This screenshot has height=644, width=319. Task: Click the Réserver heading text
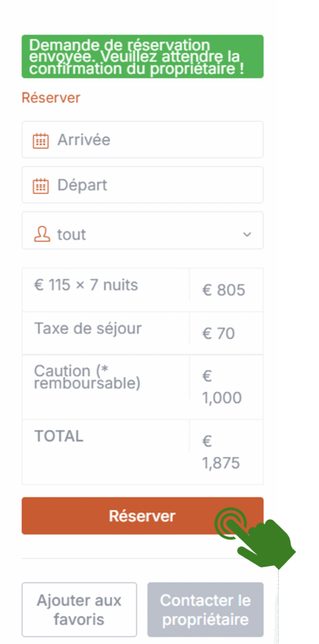[51, 98]
